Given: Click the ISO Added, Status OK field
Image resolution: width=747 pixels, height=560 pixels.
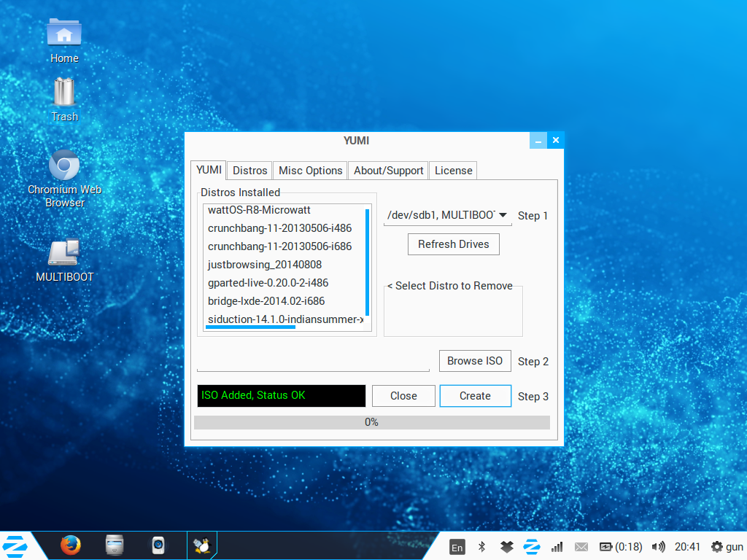Looking at the screenshot, I should pos(282,396).
